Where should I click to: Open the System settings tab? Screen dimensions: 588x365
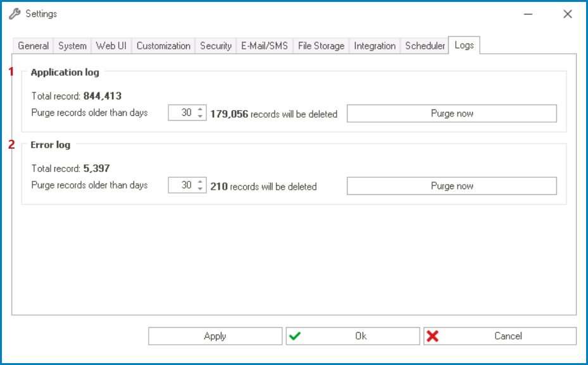[72, 46]
